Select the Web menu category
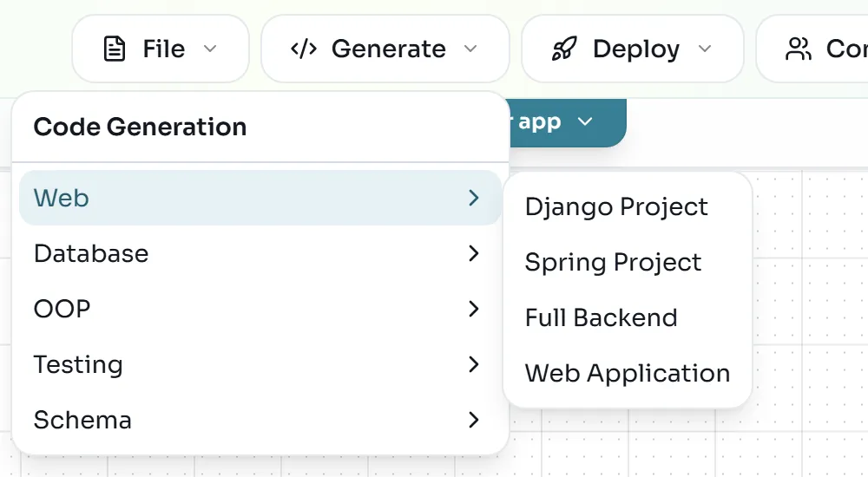 click(x=260, y=198)
